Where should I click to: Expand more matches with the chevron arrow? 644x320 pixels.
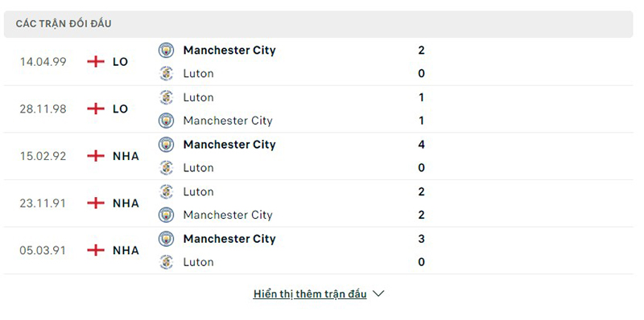(x=378, y=293)
